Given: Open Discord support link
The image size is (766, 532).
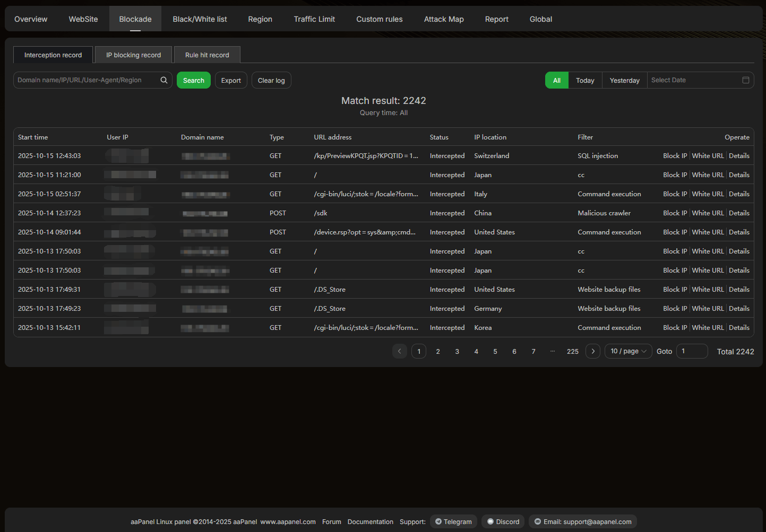Looking at the screenshot, I should click(503, 522).
